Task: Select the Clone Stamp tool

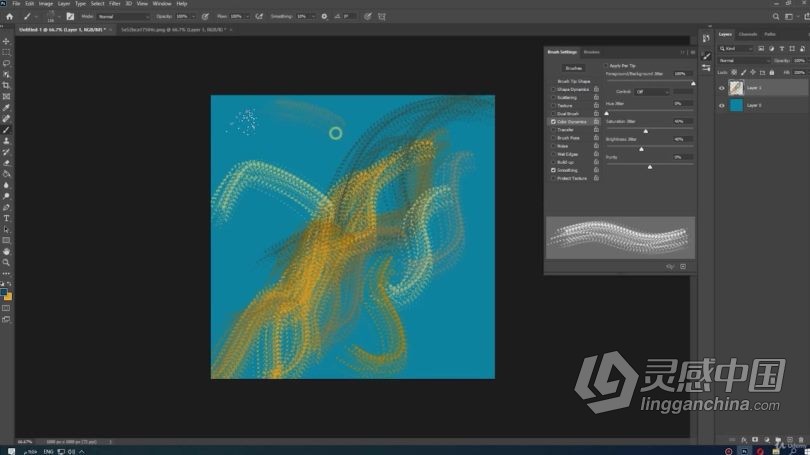Action: [x=6, y=140]
